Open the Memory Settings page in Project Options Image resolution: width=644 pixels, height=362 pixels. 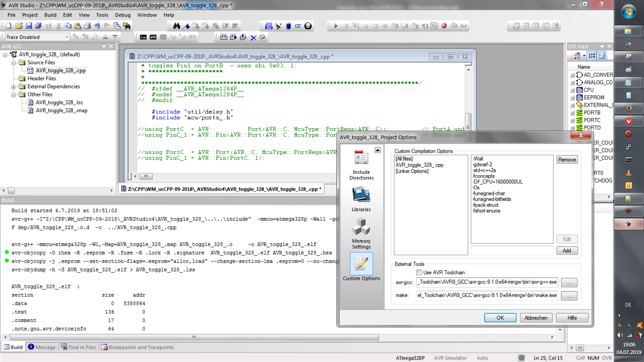point(361,233)
